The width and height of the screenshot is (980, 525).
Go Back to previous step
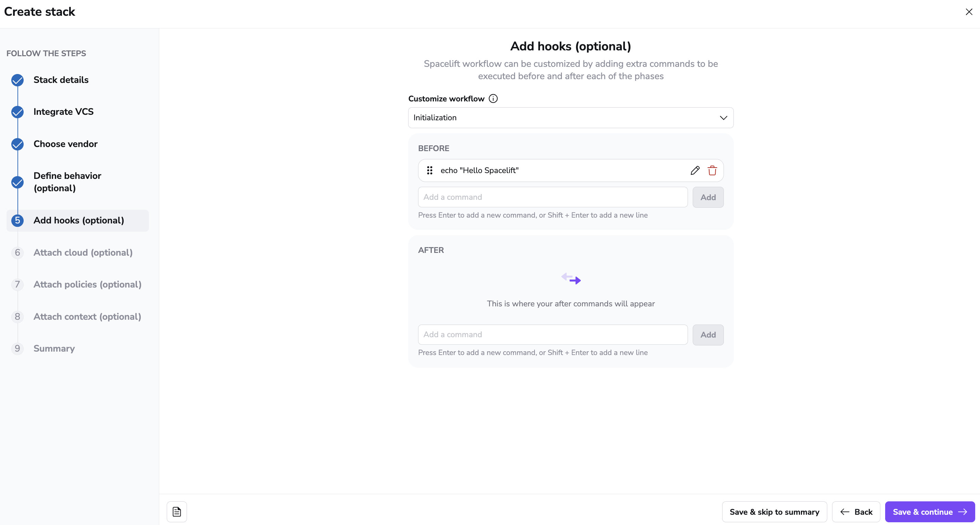coord(856,512)
